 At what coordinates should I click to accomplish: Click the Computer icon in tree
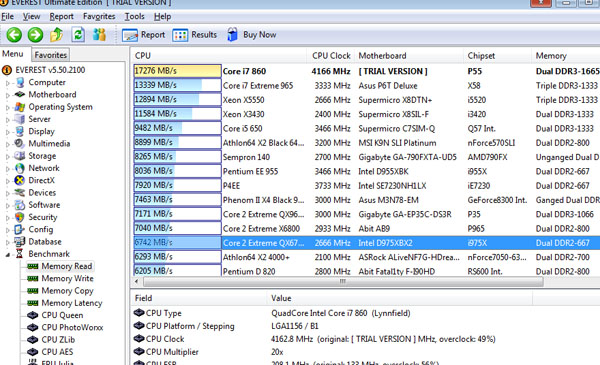pyautogui.click(x=20, y=82)
